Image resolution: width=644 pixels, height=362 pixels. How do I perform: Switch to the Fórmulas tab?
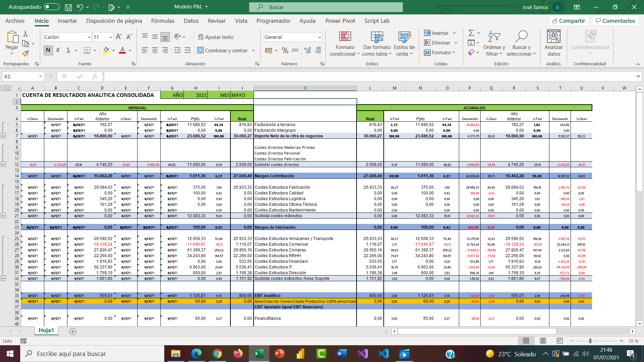tap(163, 21)
